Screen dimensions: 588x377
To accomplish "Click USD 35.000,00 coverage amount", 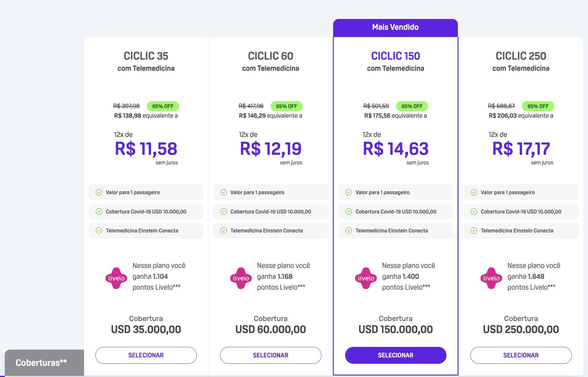I will click(146, 329).
